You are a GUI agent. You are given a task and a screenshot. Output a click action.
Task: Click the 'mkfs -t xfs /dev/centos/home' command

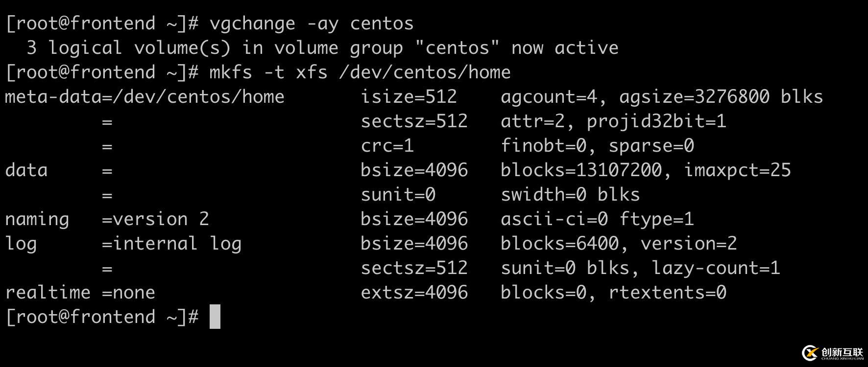tap(360, 72)
